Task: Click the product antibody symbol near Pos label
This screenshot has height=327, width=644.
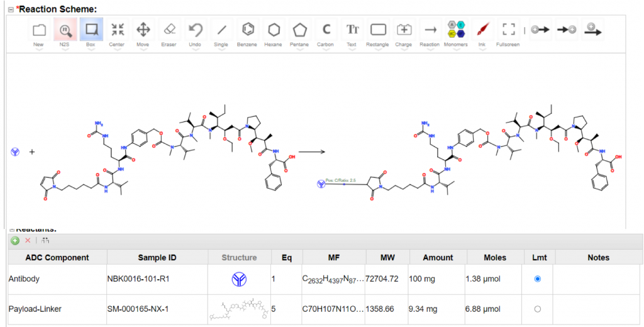Action: pos(321,184)
